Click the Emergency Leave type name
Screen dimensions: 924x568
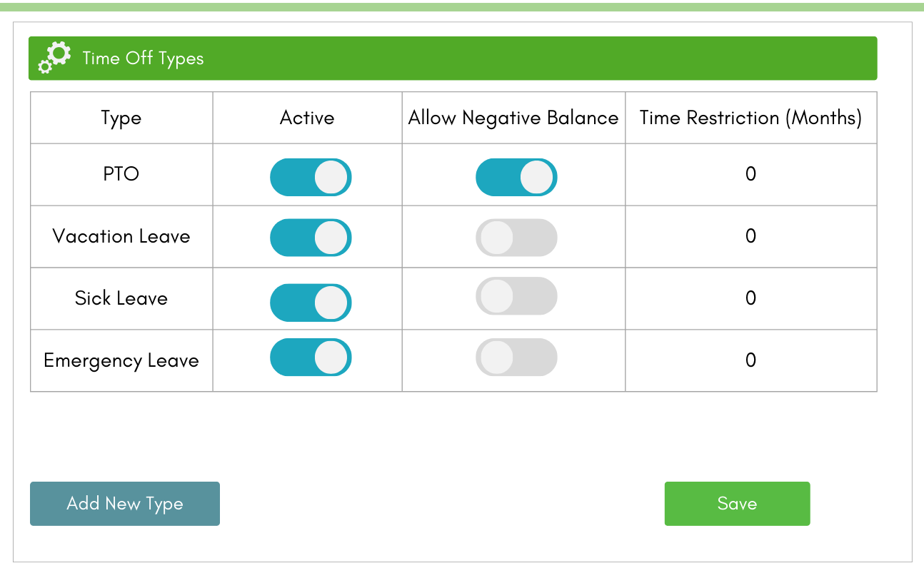tap(121, 360)
